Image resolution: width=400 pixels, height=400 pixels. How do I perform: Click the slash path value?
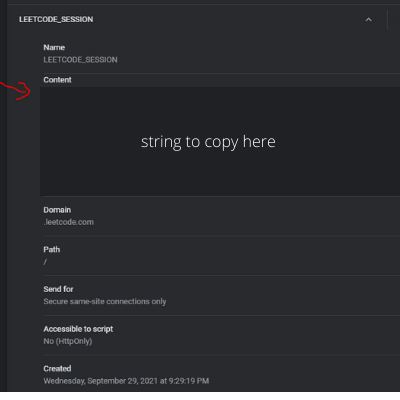coord(45,262)
